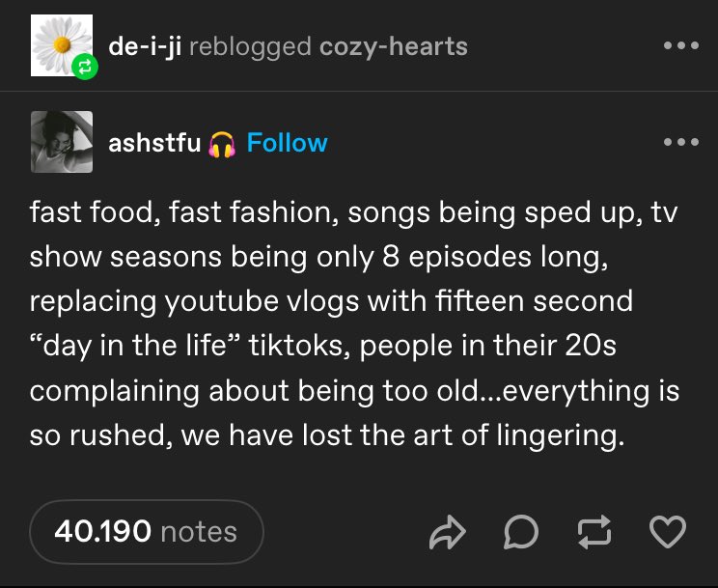Open the ashstfu post three-dot menu

680,142
